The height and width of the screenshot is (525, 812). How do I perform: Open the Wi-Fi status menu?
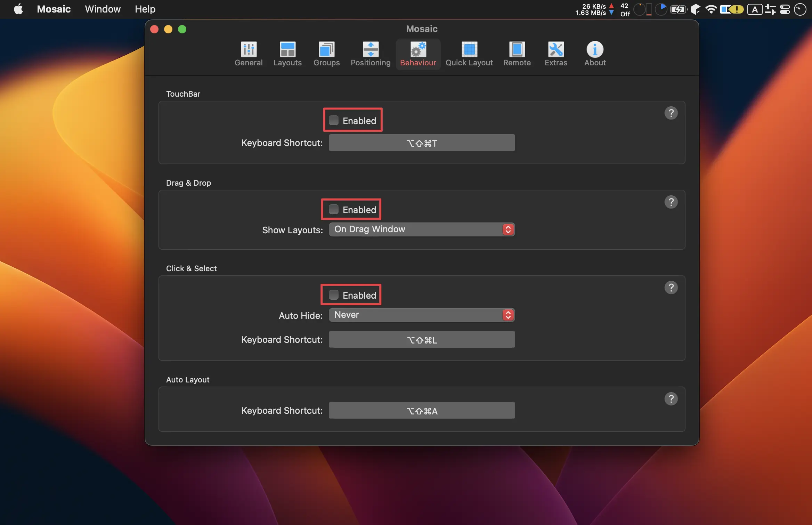[x=711, y=9]
